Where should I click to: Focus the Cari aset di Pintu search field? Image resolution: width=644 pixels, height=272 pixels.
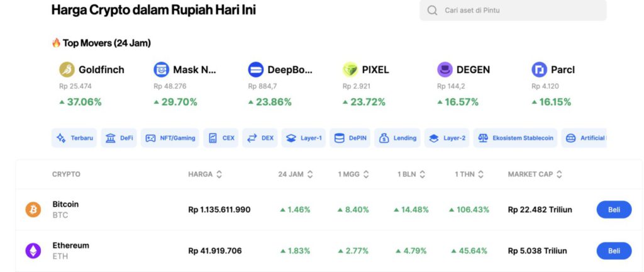point(513,10)
